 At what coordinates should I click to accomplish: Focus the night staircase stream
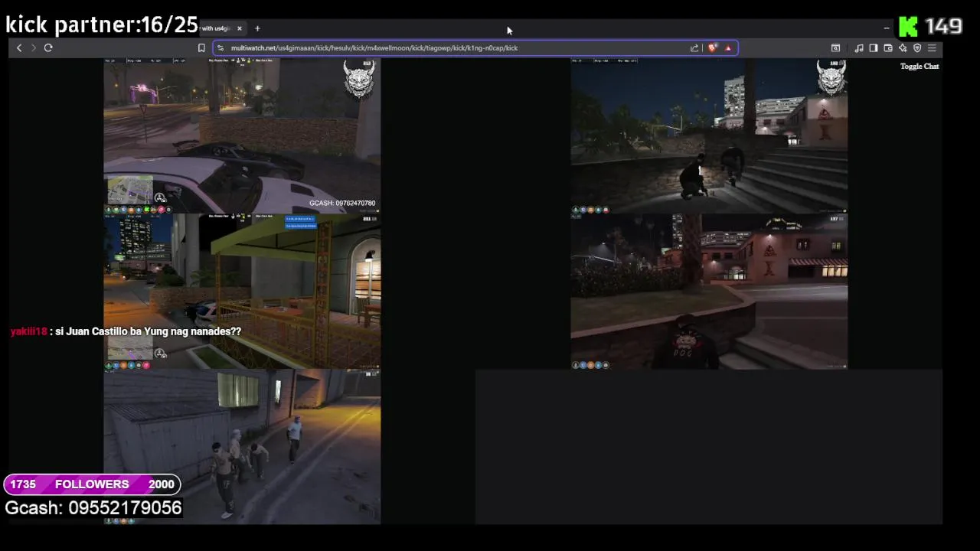click(709, 136)
